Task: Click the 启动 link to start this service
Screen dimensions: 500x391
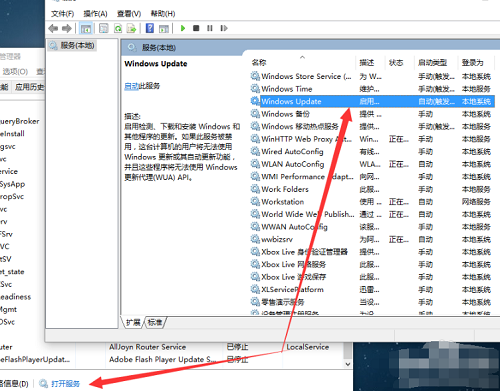Action: (x=131, y=86)
